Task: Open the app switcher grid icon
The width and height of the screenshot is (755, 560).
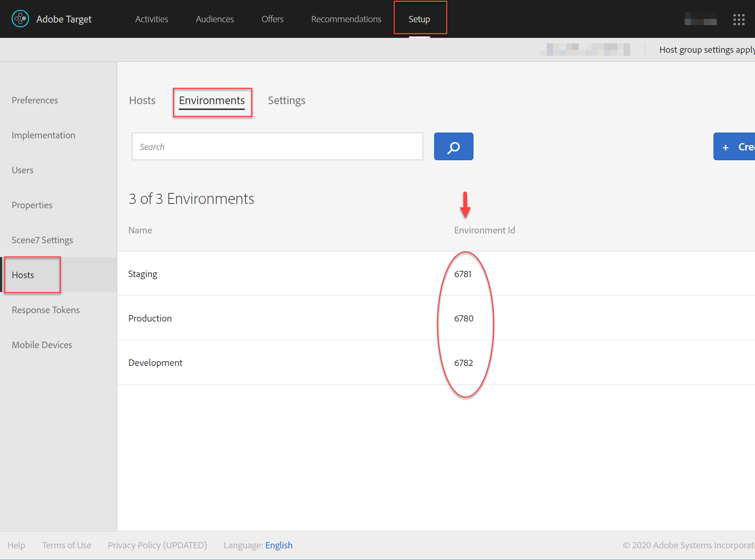Action: click(x=739, y=19)
